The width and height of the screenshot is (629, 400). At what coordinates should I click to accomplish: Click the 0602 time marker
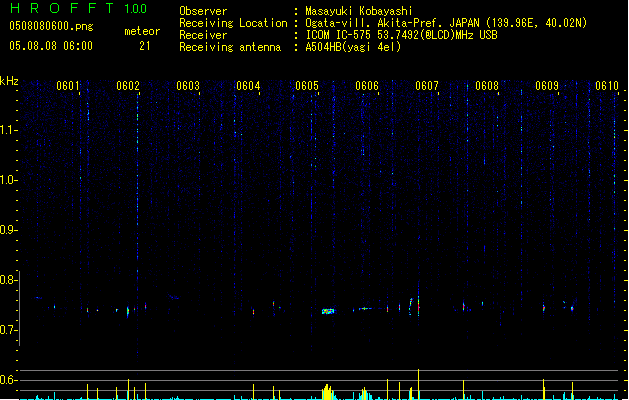(128, 86)
